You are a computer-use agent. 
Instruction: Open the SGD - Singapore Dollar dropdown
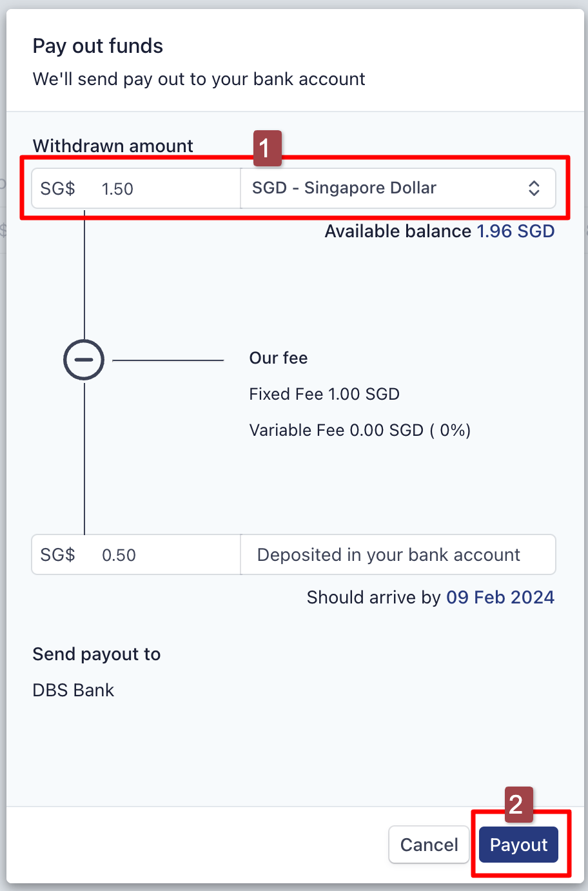point(397,188)
